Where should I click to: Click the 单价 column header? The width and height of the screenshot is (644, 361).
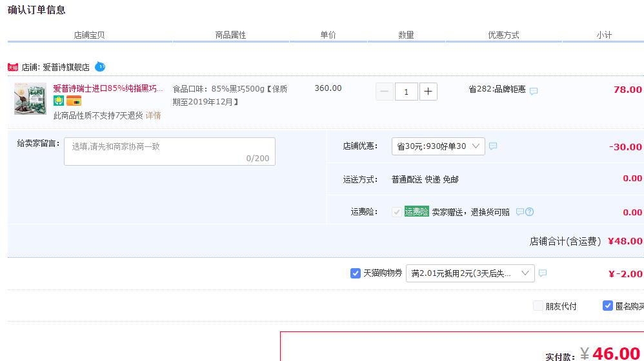pos(328,35)
